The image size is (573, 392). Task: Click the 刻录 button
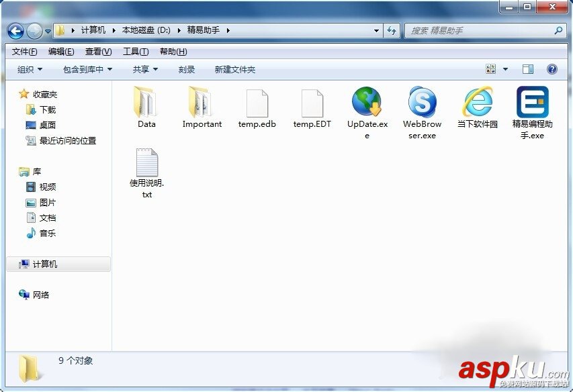pos(186,69)
